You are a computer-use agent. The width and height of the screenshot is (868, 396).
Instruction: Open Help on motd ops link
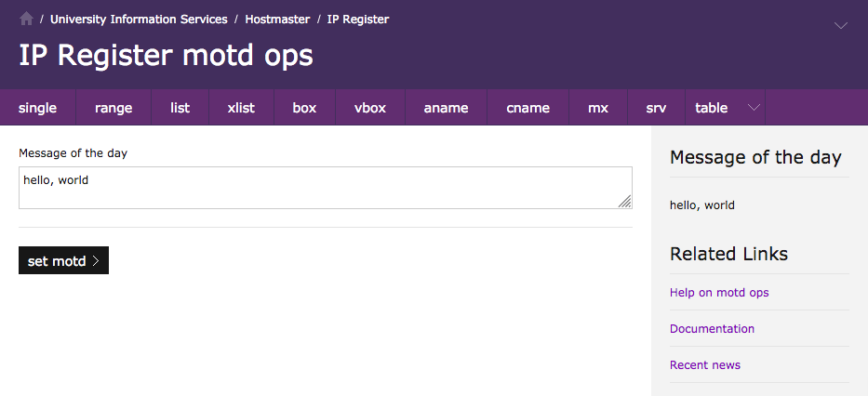pos(719,293)
